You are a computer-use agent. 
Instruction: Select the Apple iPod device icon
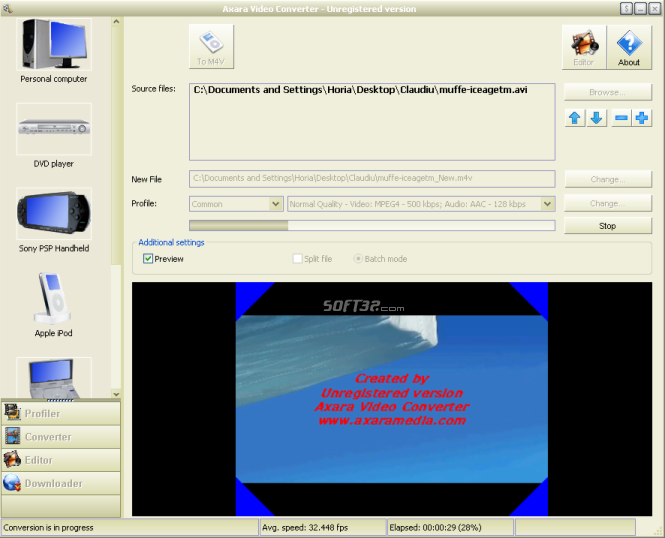[x=54, y=298]
